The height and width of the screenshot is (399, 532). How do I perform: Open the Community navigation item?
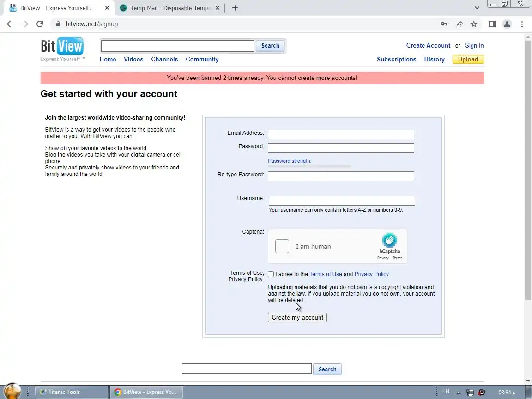202,60
